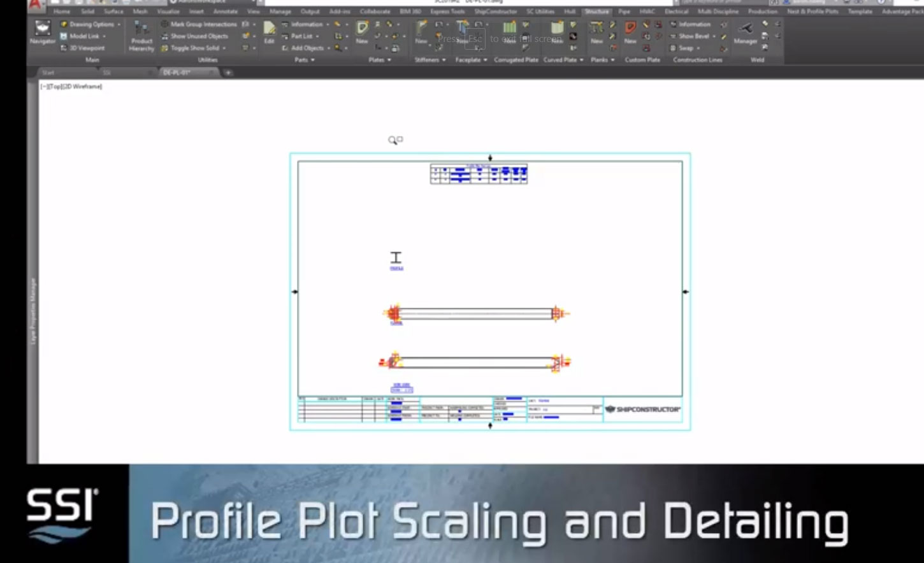This screenshot has width=924, height=563.
Task: Open the Start tab
Action: 48,73
